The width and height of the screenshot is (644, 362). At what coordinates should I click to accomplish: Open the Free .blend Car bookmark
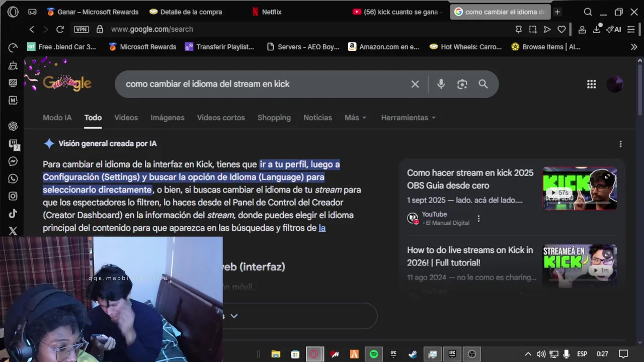(61, 47)
